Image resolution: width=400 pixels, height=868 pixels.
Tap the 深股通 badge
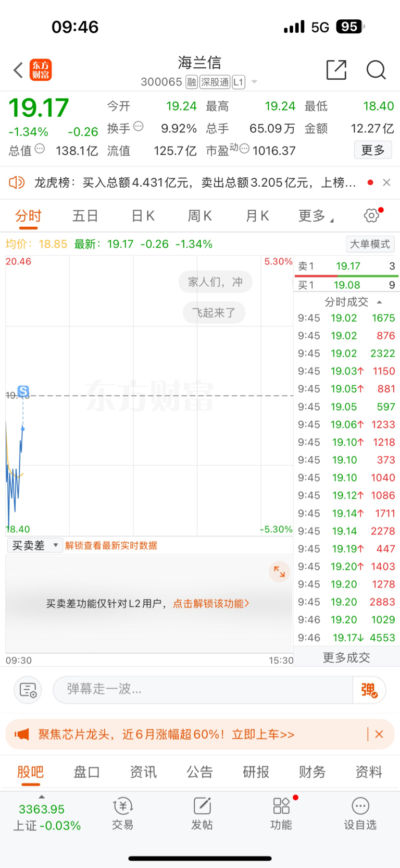pyautogui.click(x=215, y=82)
